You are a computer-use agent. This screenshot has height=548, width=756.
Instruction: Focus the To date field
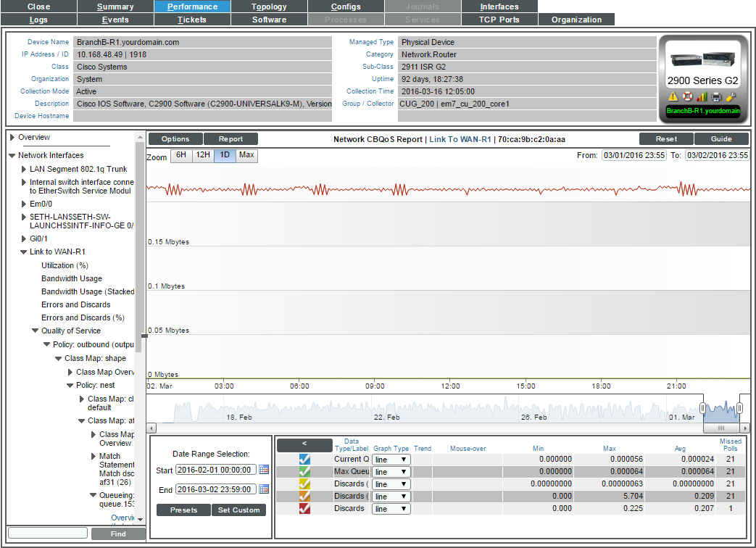[718, 155]
